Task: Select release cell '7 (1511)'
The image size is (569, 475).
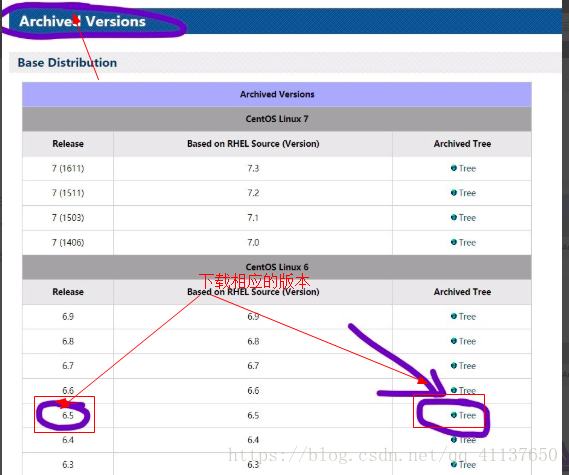Action: click(x=68, y=193)
